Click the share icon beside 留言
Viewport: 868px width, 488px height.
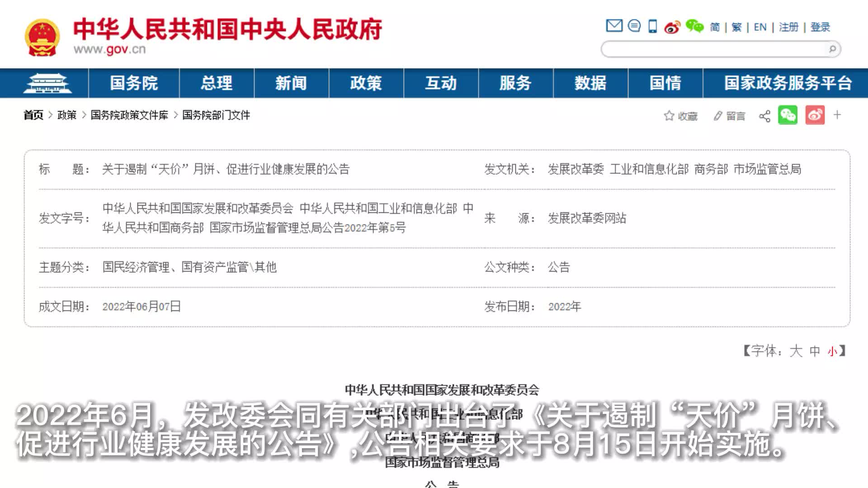(764, 116)
